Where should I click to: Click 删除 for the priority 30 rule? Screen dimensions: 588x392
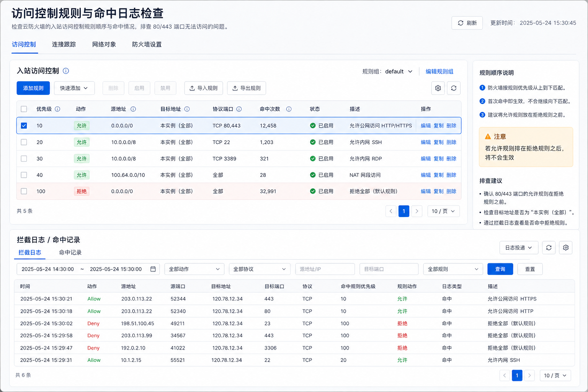coord(451,158)
